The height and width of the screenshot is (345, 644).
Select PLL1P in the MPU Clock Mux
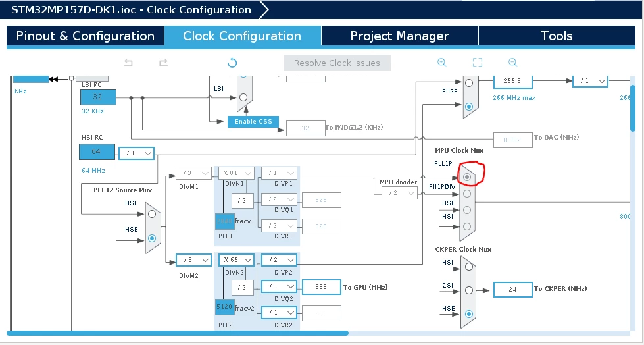coord(467,177)
